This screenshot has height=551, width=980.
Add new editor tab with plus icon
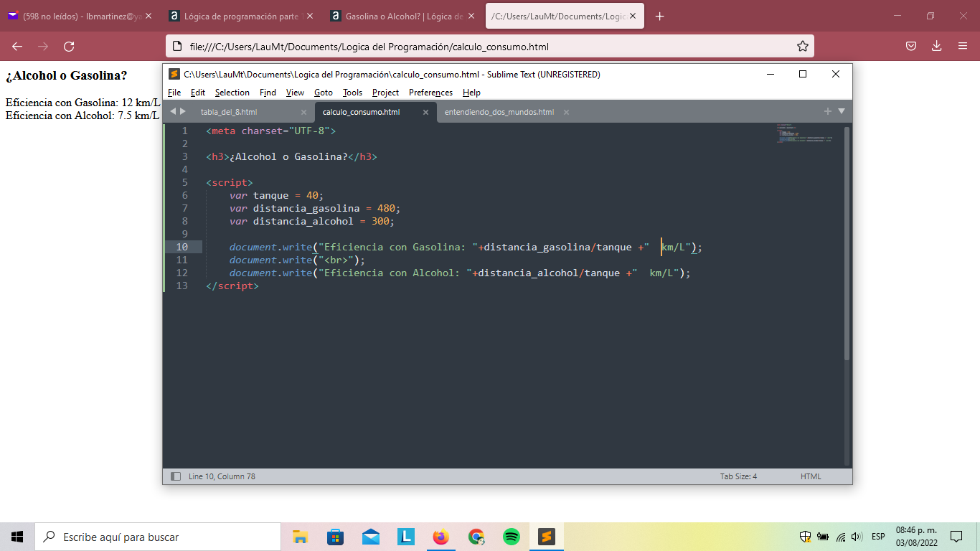tap(827, 111)
